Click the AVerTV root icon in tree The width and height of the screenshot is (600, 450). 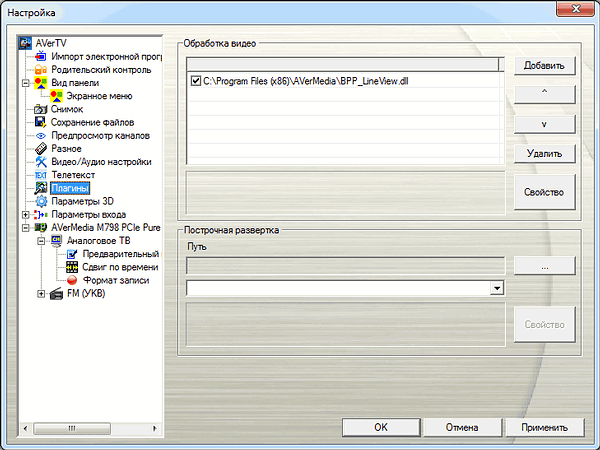pyautogui.click(x=25, y=43)
